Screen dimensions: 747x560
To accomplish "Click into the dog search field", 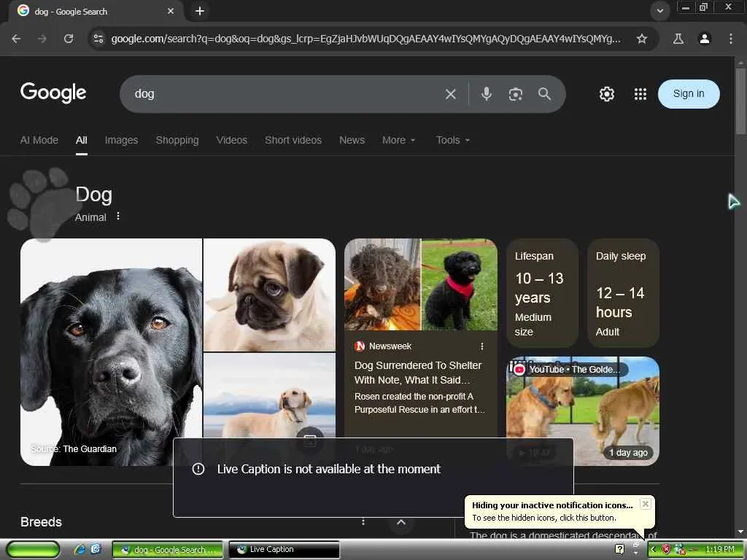I will pos(286,94).
